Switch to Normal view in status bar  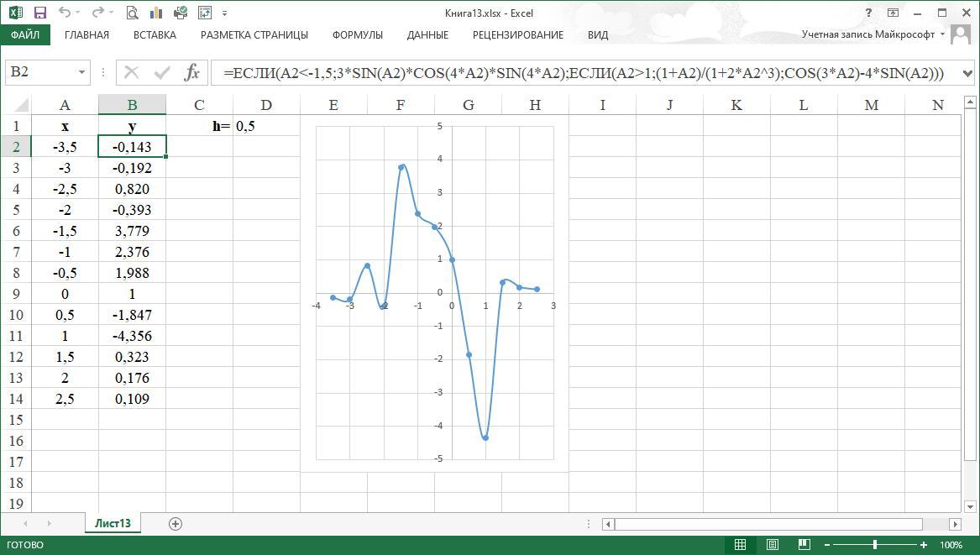(741, 545)
